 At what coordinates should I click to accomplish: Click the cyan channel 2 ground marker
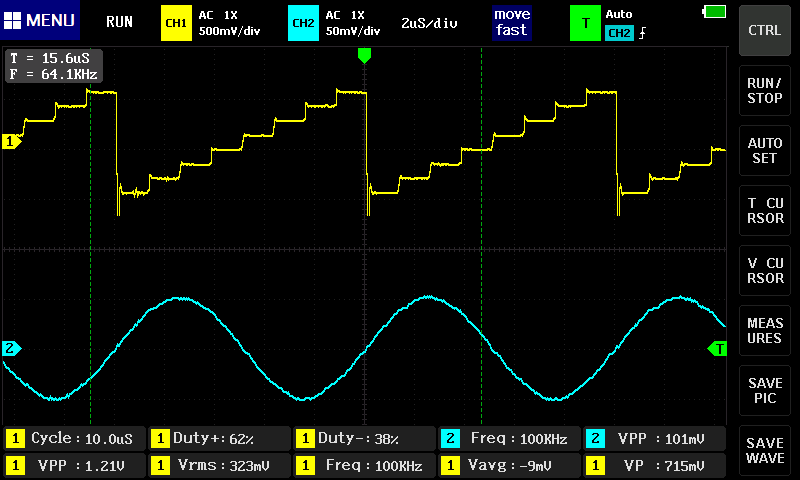pos(12,348)
